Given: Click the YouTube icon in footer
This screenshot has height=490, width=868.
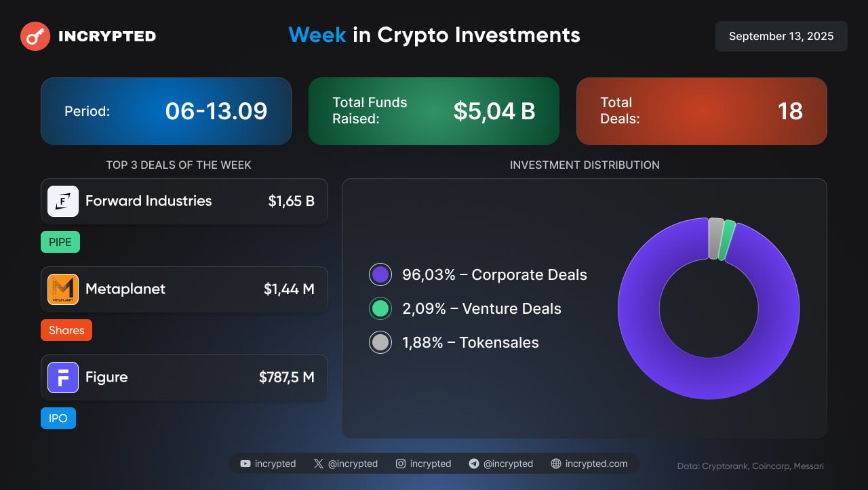Looking at the screenshot, I should point(245,464).
